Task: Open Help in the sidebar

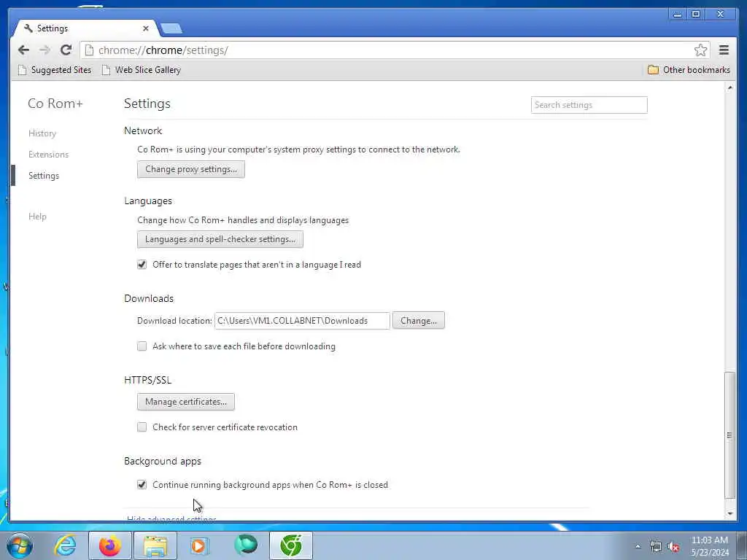Action: click(37, 216)
